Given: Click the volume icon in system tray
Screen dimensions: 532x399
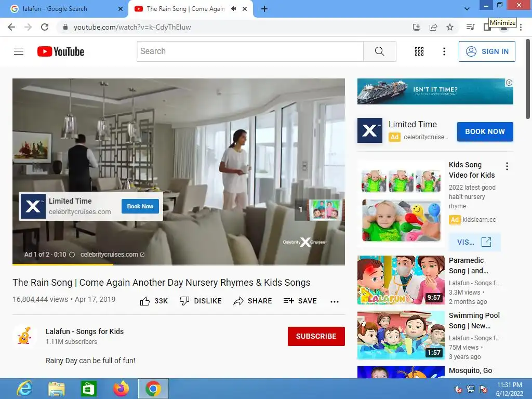Looking at the screenshot, I should (458, 389).
